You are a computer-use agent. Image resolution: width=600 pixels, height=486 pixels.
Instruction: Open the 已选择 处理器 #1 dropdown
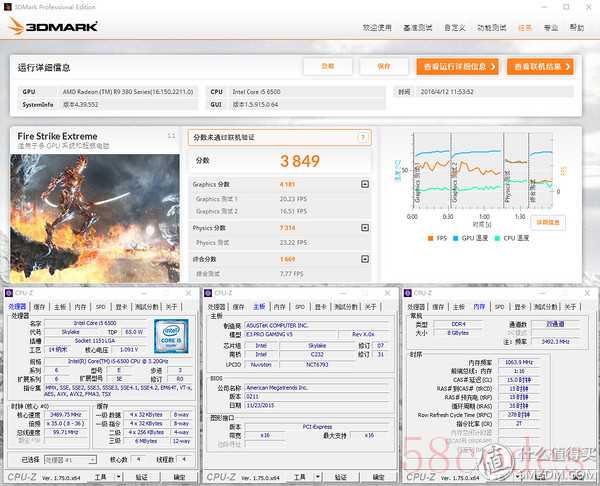(70, 460)
